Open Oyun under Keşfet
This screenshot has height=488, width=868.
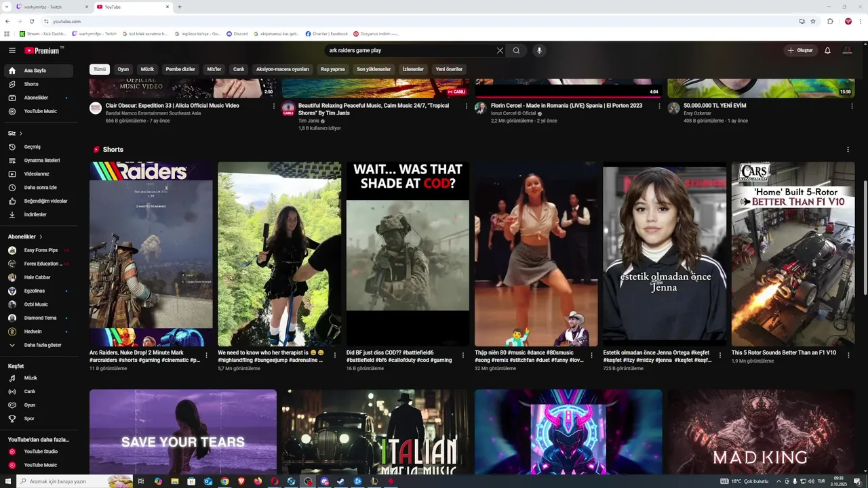38,405
